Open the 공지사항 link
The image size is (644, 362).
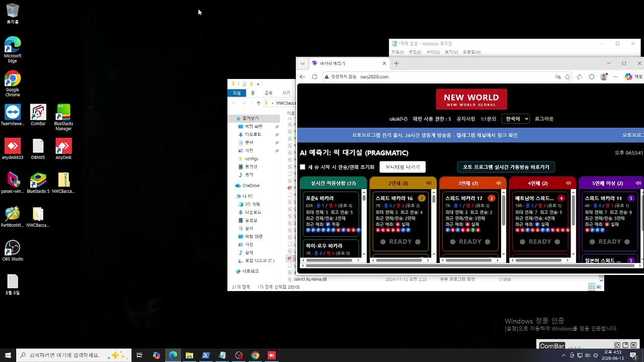pos(465,119)
